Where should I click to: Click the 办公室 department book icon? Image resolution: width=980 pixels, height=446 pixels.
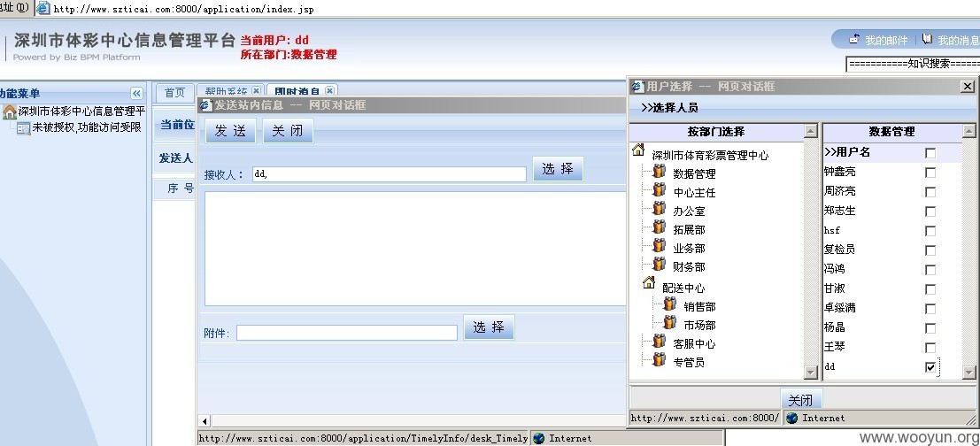(x=659, y=209)
